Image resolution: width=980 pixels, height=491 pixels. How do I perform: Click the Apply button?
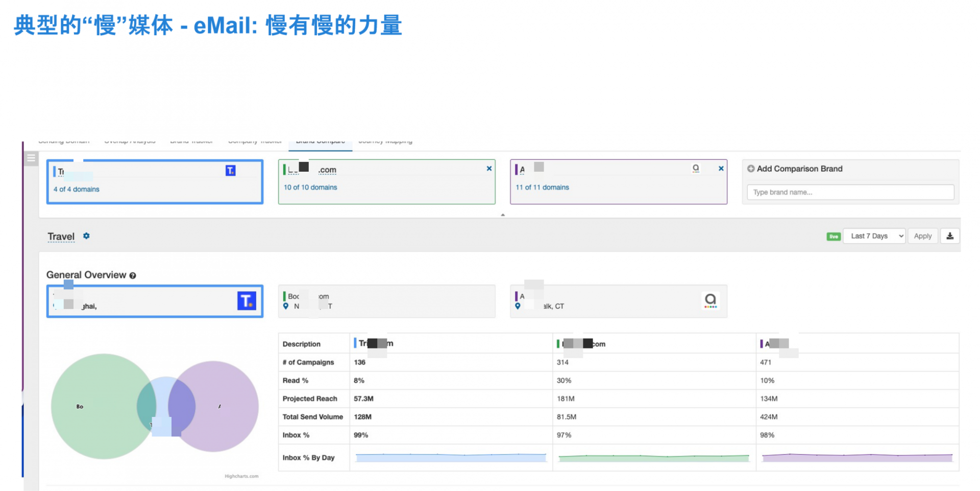tap(922, 236)
